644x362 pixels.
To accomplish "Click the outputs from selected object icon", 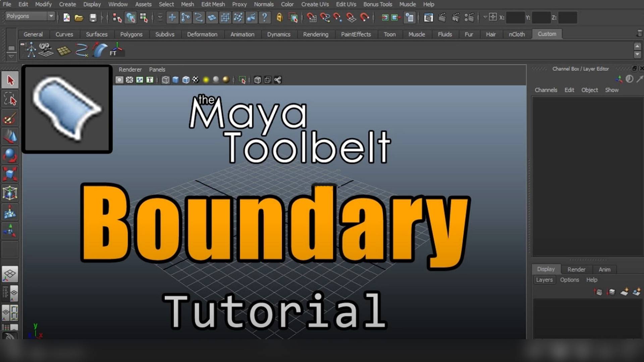I will pyautogui.click(x=396, y=17).
